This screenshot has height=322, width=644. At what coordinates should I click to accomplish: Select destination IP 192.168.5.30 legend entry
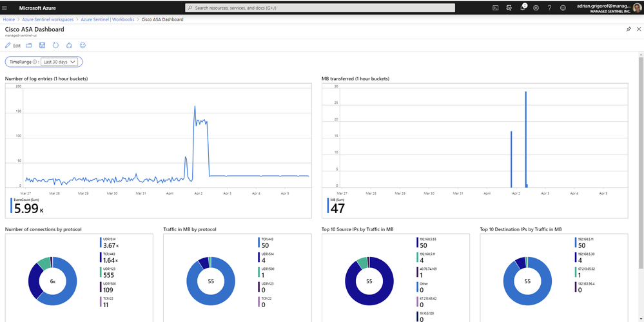(x=584, y=258)
